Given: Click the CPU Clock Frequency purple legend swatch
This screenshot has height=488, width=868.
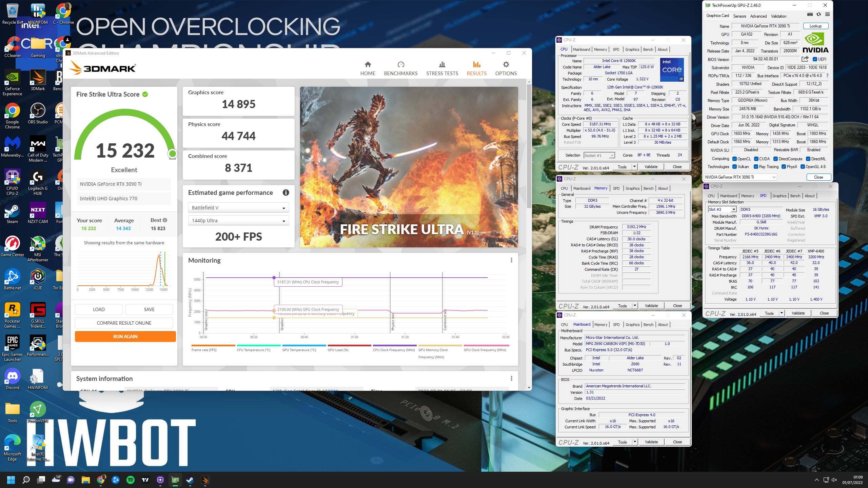Looking at the screenshot, I should [x=395, y=345].
